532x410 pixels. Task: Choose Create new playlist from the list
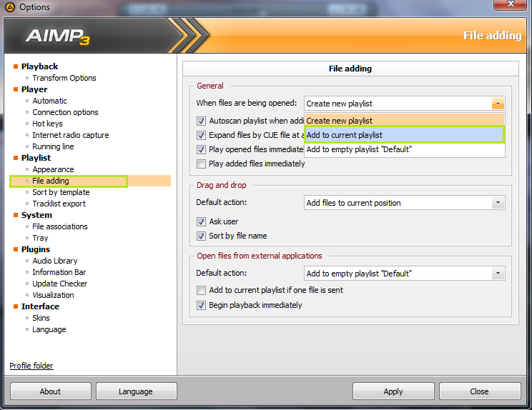tap(405, 121)
